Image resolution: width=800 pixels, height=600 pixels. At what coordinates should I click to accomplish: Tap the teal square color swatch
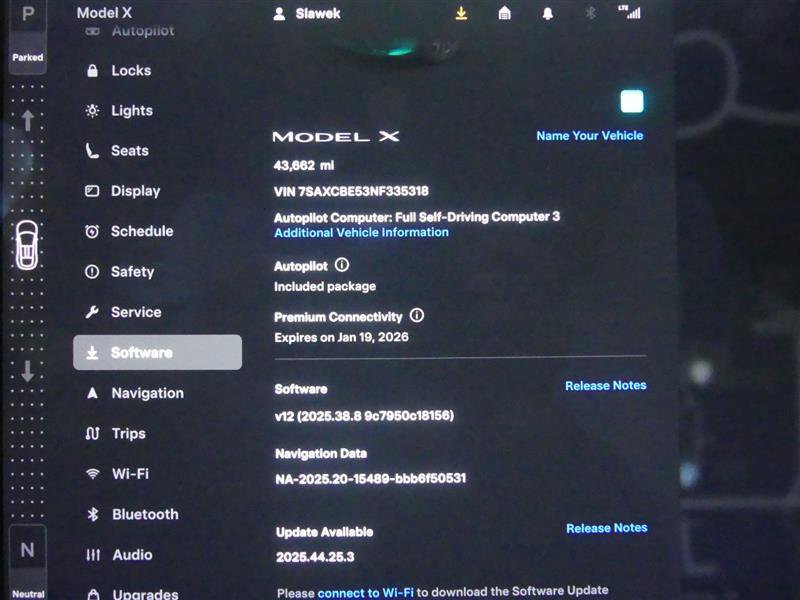point(631,101)
